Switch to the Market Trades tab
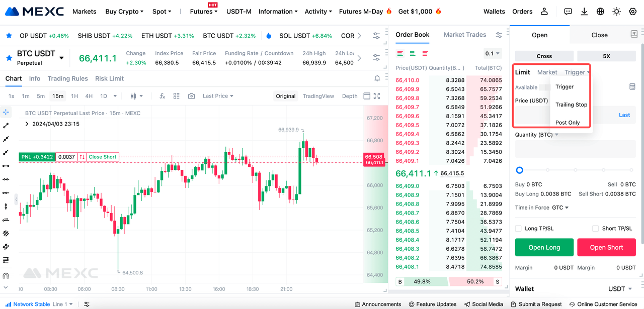 [464, 35]
